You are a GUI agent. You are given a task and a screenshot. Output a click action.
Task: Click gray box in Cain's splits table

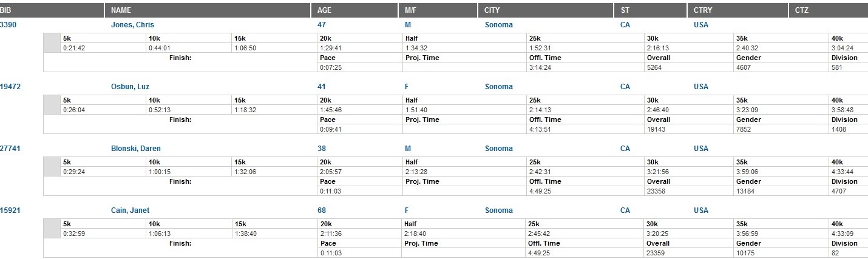click(x=52, y=229)
